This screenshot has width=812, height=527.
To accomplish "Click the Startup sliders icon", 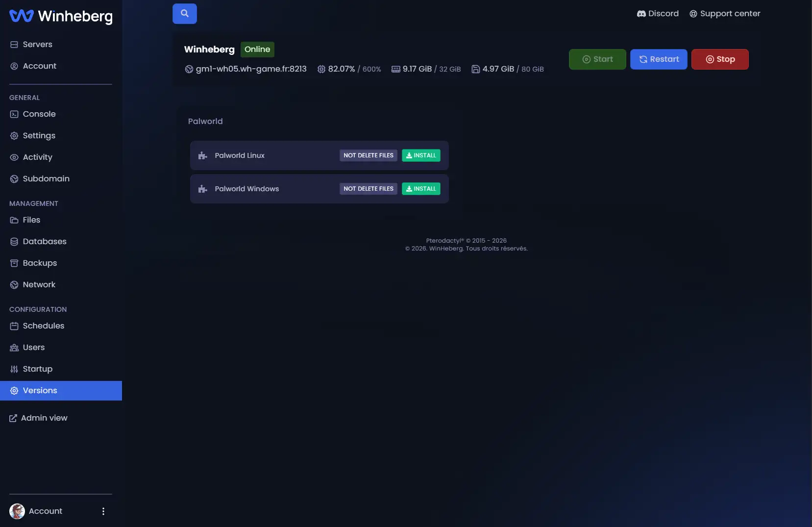I will [x=14, y=369].
